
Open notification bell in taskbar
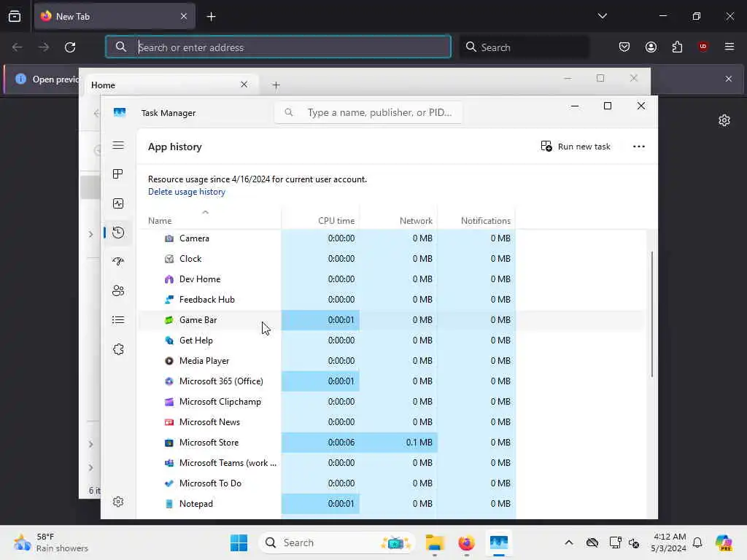tap(697, 542)
